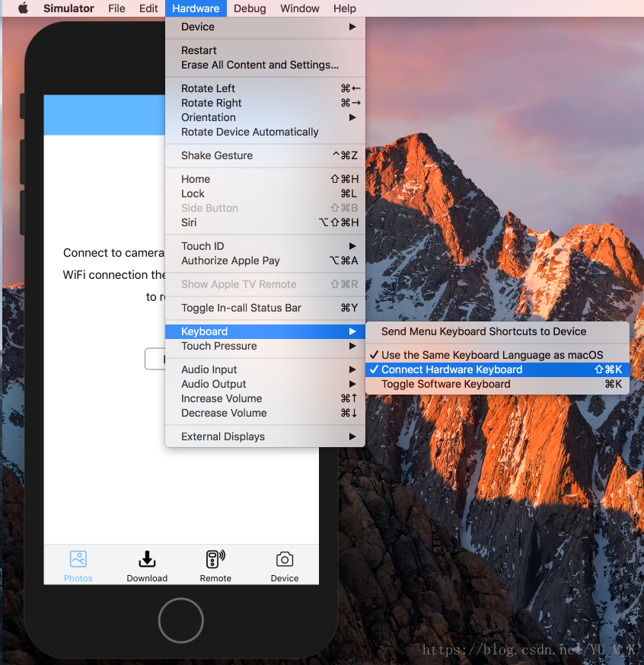Expand the Orientation submenu
The width and height of the screenshot is (644, 665).
(265, 117)
